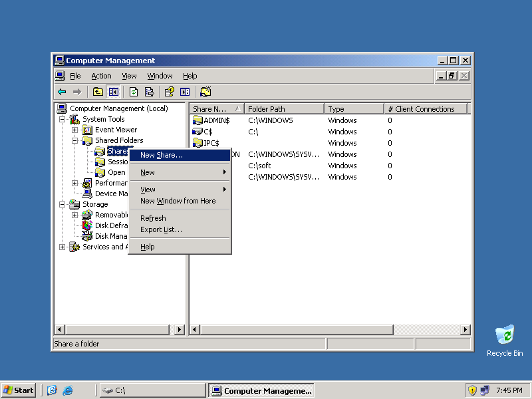
Task: Sort by Type column header
Action: [354, 109]
